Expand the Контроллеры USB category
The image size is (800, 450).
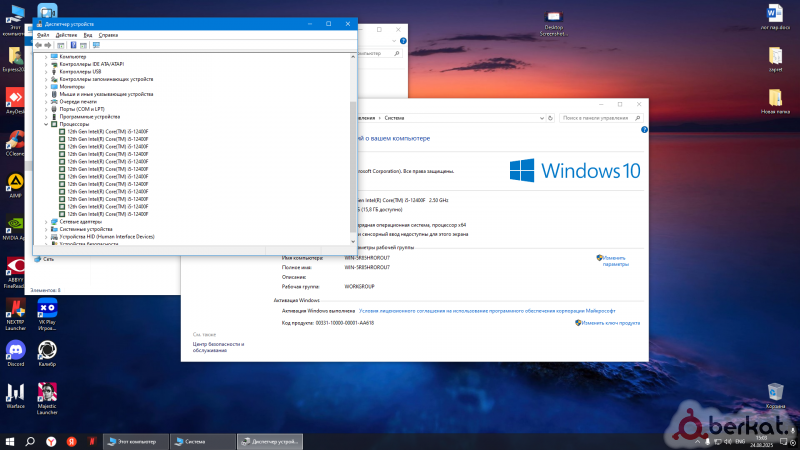(x=46, y=71)
